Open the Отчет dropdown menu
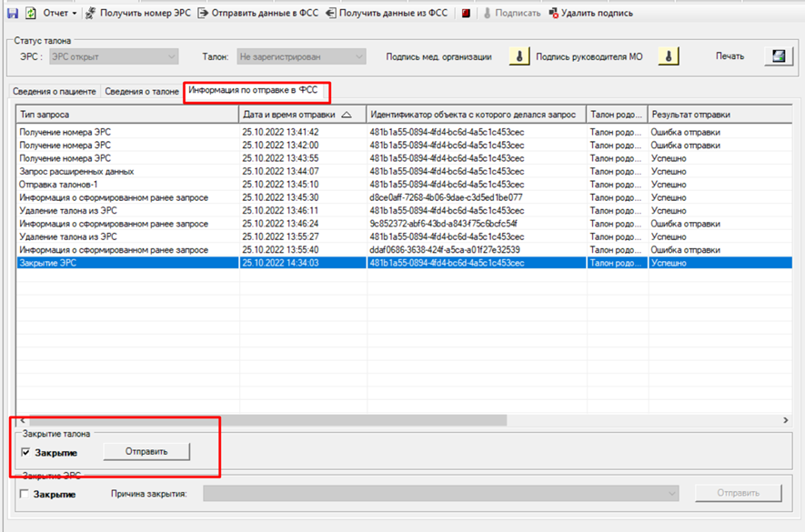 60,14
